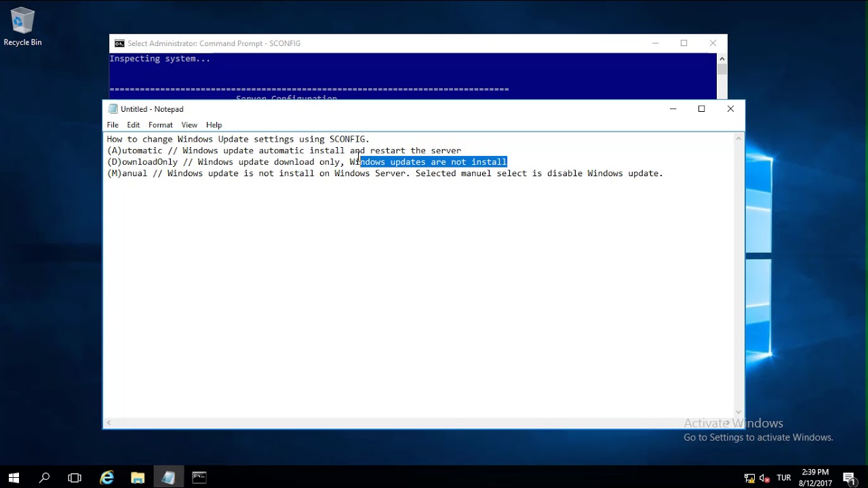The image size is (868, 488).
Task: Open the network tray icon
Action: pos(749,478)
